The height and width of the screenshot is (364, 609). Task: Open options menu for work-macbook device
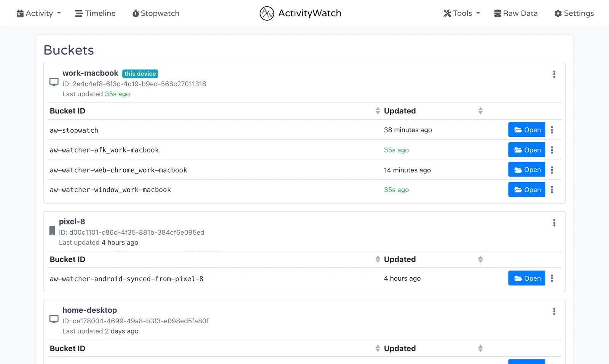click(x=554, y=74)
